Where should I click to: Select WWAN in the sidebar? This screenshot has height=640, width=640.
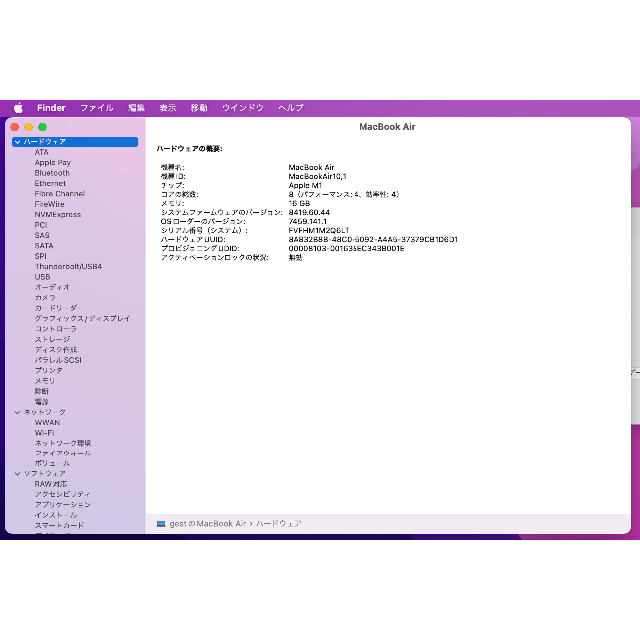(47, 422)
